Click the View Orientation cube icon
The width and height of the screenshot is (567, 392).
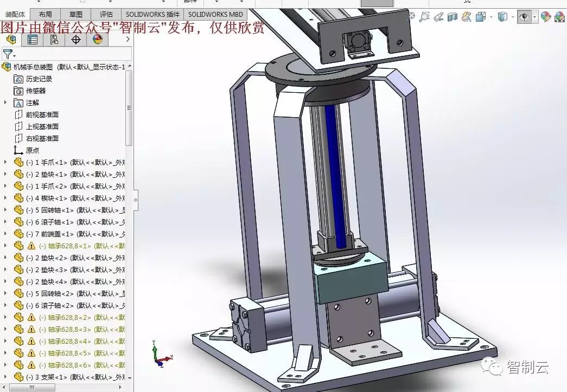pos(481,17)
